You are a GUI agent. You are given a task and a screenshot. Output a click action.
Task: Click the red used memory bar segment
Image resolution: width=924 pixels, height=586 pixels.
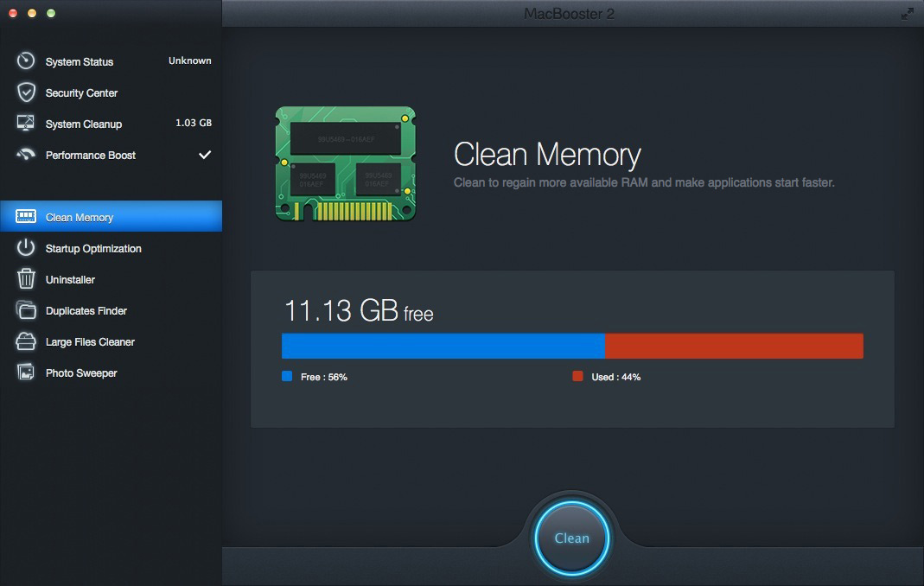(x=733, y=346)
